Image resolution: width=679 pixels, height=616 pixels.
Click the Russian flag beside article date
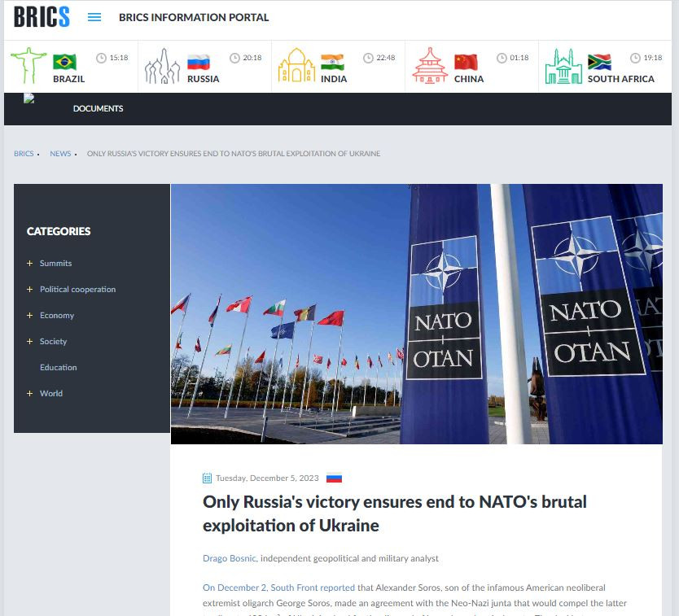[x=334, y=478]
